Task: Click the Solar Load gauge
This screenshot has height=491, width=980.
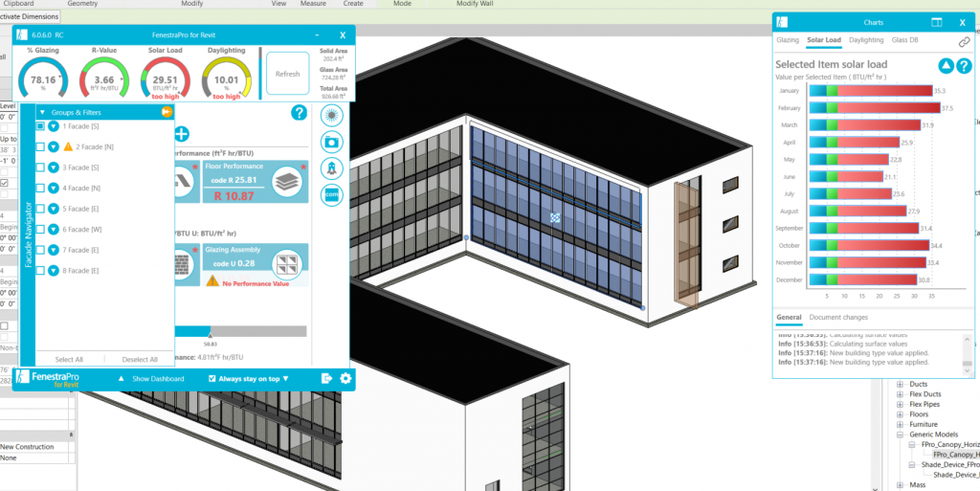Action: point(166,78)
